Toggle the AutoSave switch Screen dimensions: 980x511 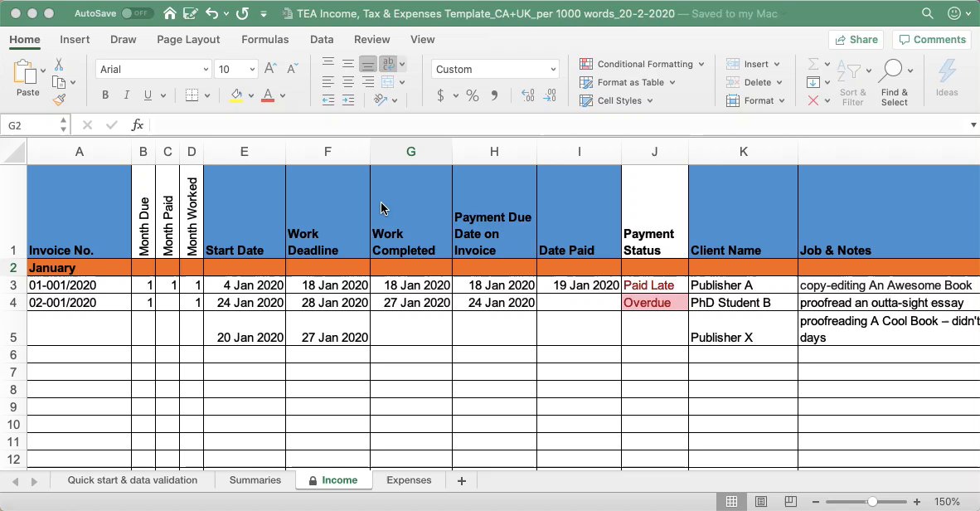point(137,13)
